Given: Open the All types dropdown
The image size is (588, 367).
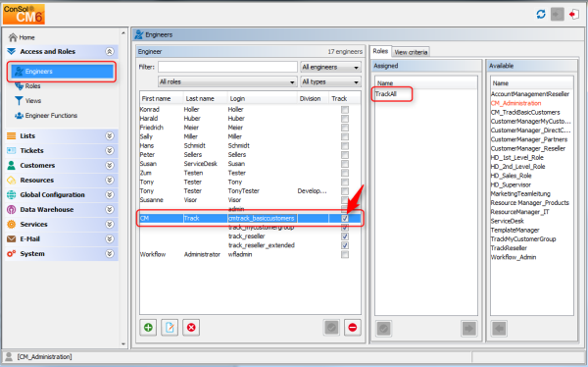Looking at the screenshot, I should (330, 81).
